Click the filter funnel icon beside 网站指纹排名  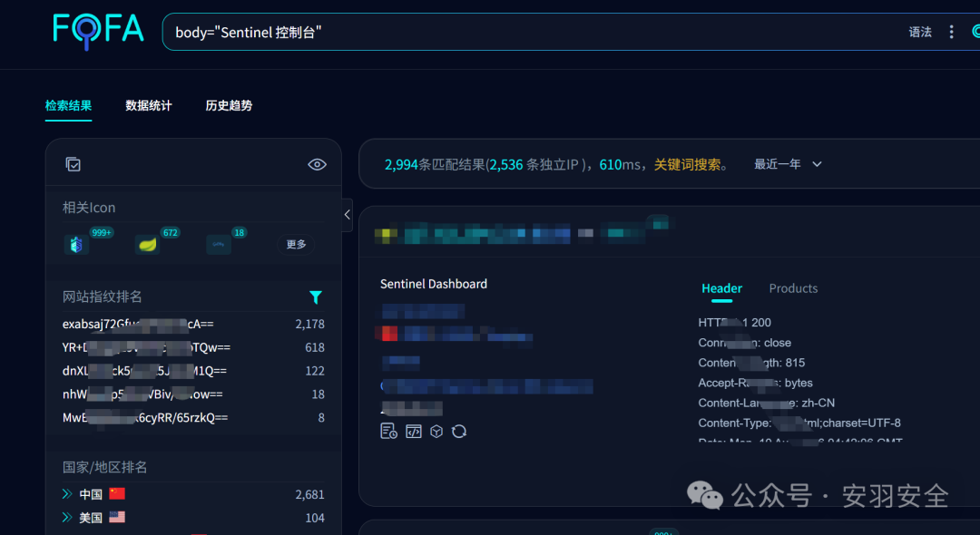coord(316,297)
